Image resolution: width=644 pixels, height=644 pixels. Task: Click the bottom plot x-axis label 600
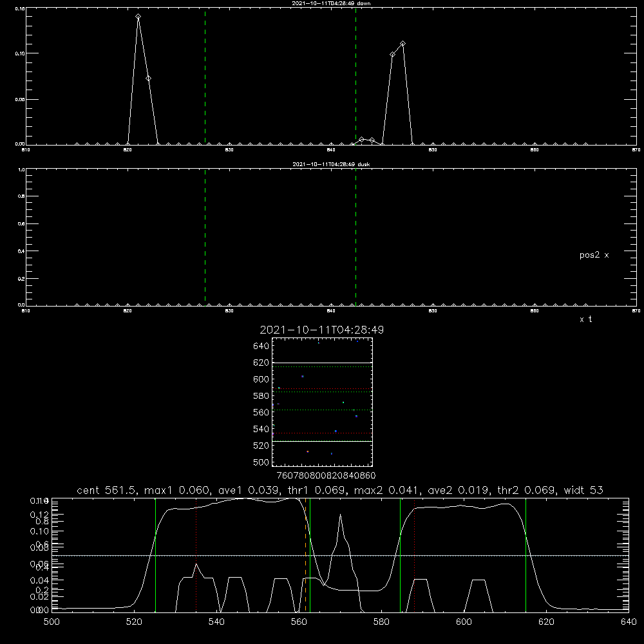pos(464,621)
